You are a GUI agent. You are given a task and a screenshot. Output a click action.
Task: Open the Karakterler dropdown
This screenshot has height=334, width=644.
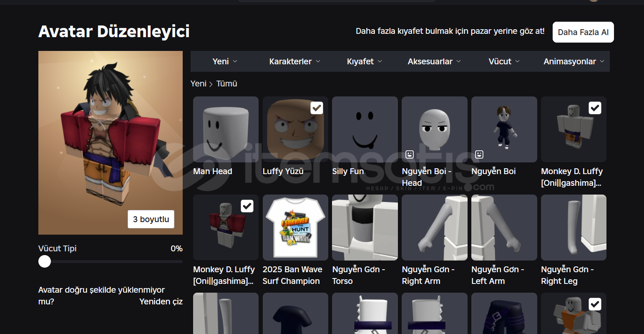point(295,61)
